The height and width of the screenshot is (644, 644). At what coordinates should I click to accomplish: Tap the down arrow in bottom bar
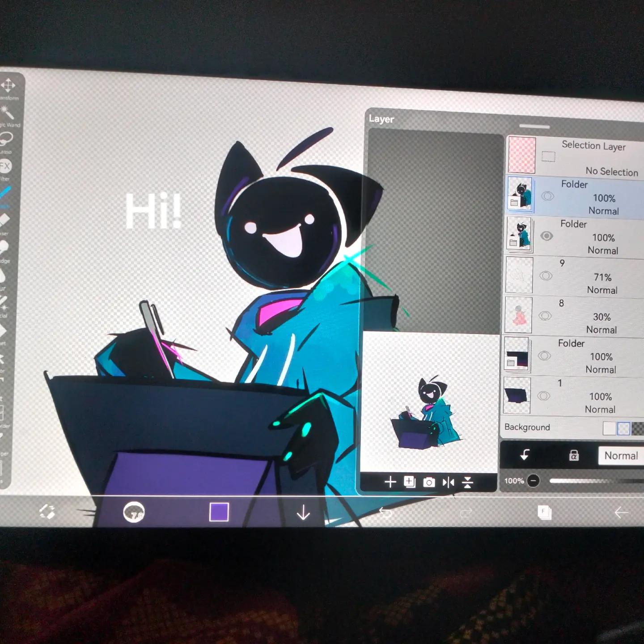click(303, 512)
